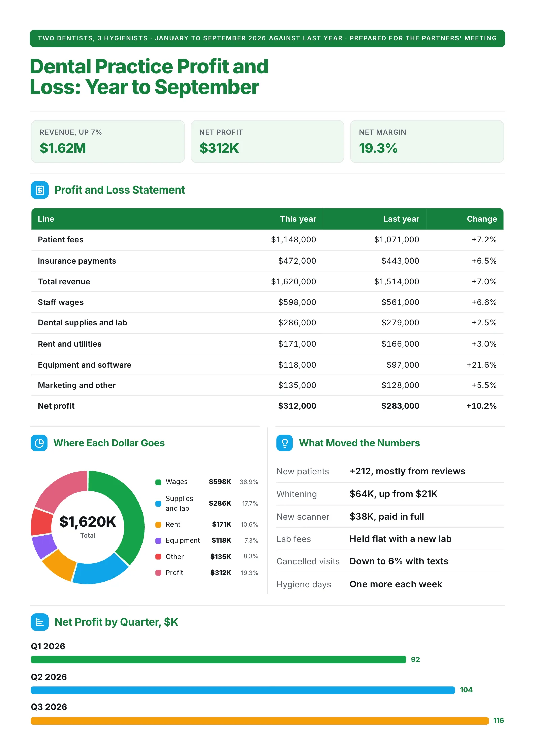
Task: Click the "$561,000" staff wages last year cell
Action: pyautogui.click(x=400, y=302)
